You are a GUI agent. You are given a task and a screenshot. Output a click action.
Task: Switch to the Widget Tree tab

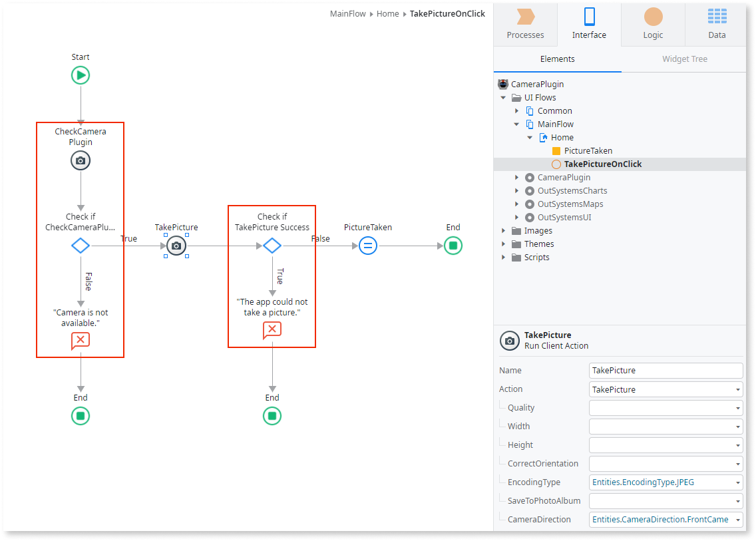[684, 59]
